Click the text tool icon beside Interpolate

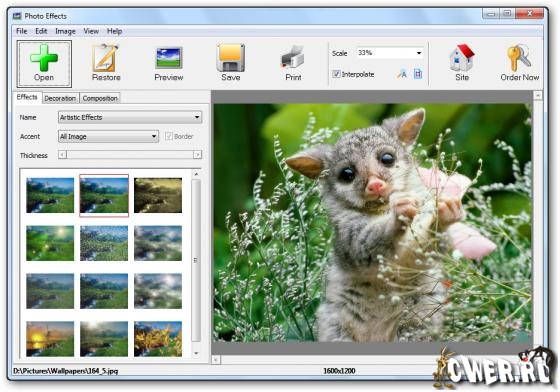point(402,74)
